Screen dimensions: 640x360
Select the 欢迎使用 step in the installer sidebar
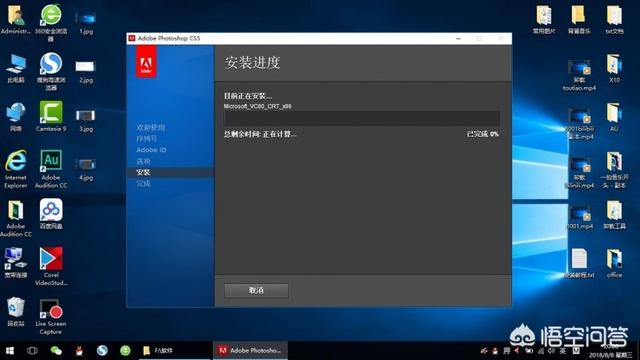151,127
